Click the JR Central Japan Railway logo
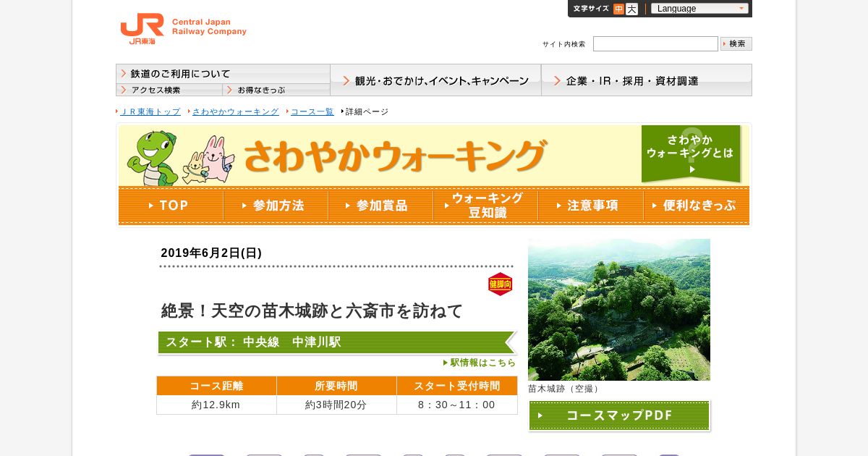 point(183,28)
